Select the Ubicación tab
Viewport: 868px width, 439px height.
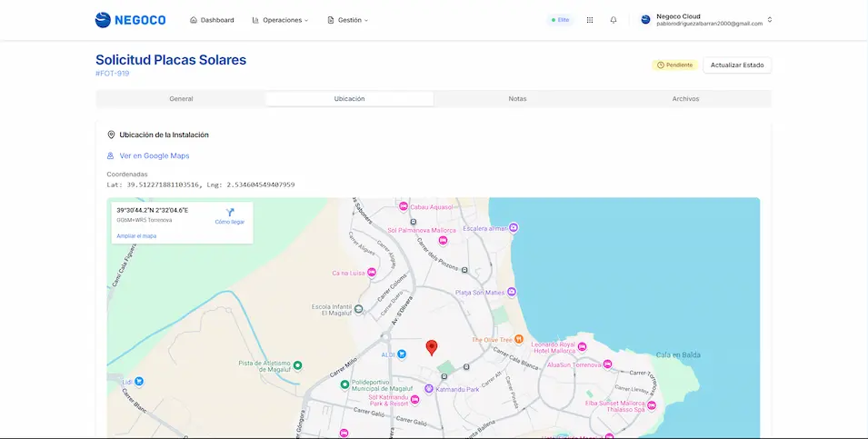pos(349,98)
